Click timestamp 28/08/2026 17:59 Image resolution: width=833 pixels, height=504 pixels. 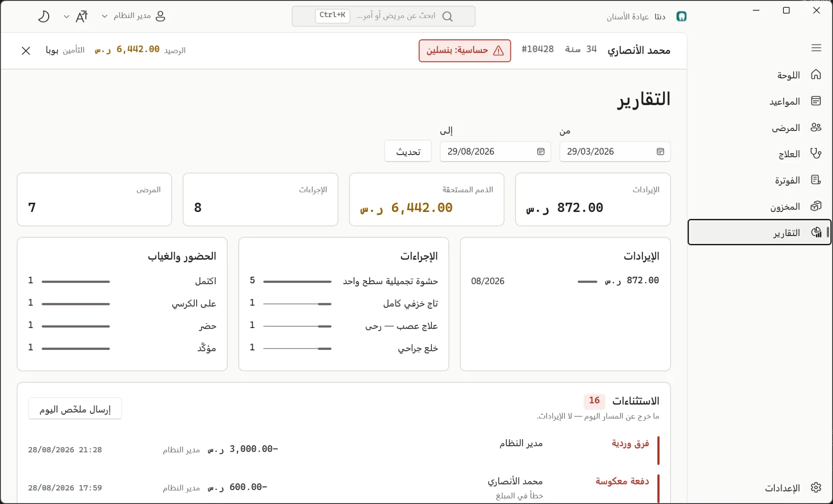[65, 488]
